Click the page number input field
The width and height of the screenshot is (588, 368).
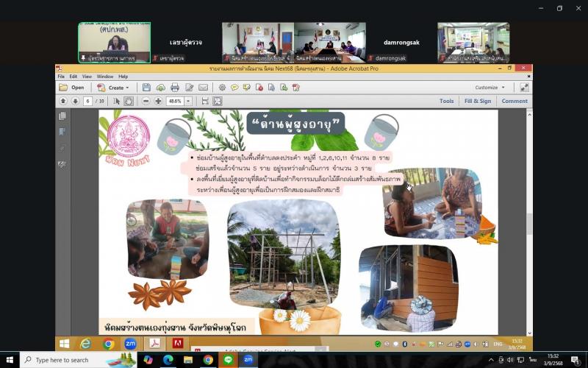pyautogui.click(x=87, y=101)
